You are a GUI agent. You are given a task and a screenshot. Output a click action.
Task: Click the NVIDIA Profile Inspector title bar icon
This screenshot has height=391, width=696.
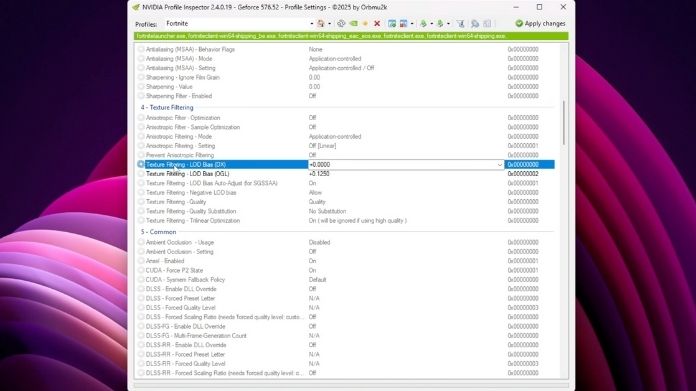click(x=136, y=7)
